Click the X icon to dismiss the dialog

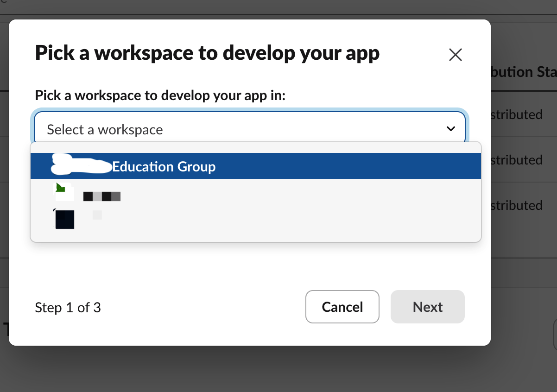click(455, 55)
